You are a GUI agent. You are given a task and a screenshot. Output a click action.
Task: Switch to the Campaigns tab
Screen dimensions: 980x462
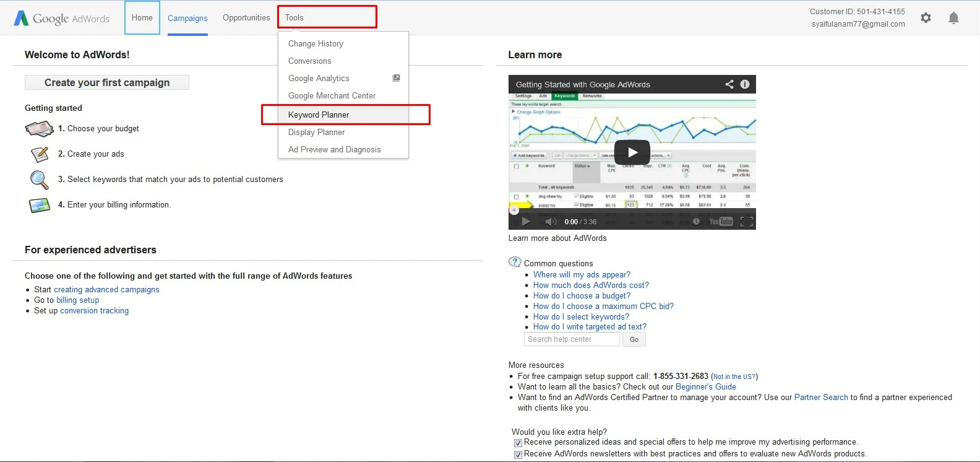coord(187,18)
